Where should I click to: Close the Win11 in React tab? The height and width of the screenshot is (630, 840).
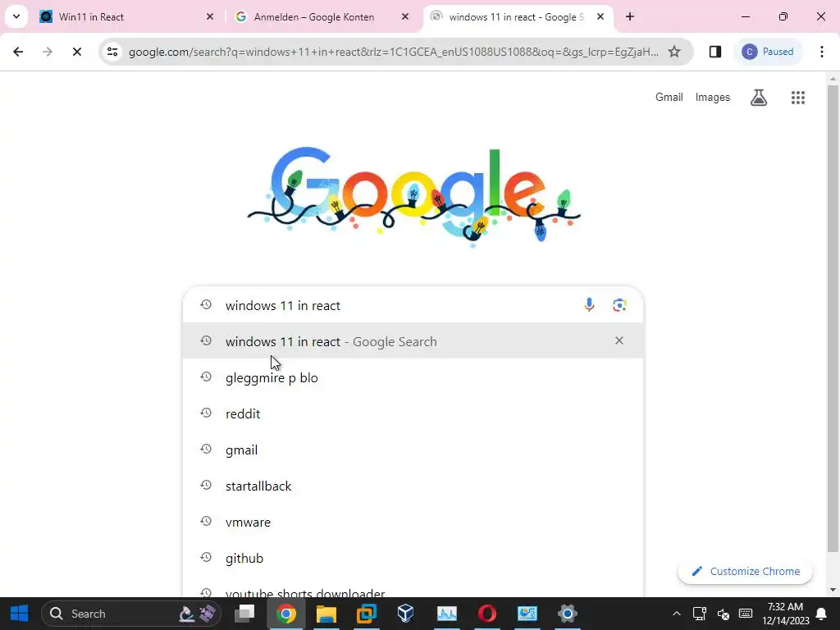click(210, 16)
